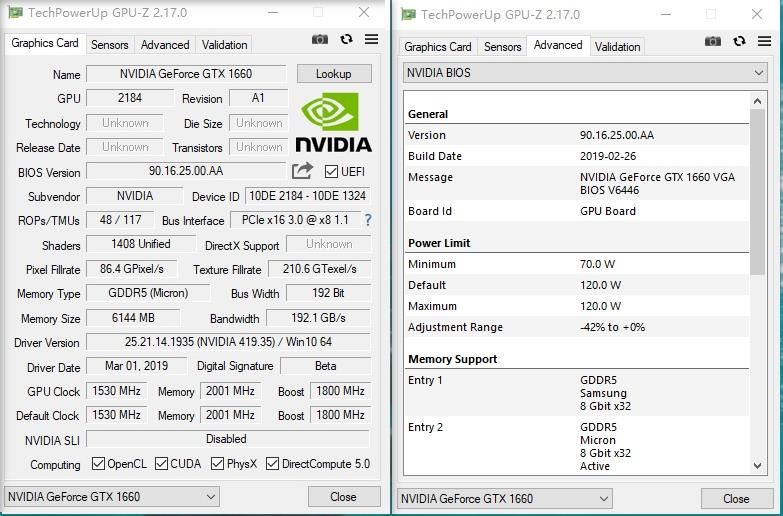Click the Pixel Fillrate value 86.4 GPixel/s
783x516 pixels.
tap(132, 269)
